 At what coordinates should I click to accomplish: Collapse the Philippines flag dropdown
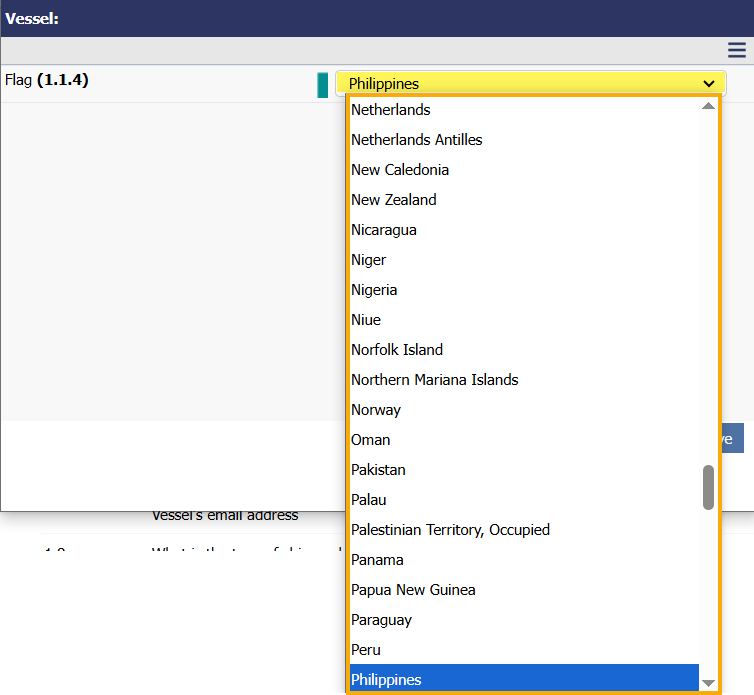530,84
